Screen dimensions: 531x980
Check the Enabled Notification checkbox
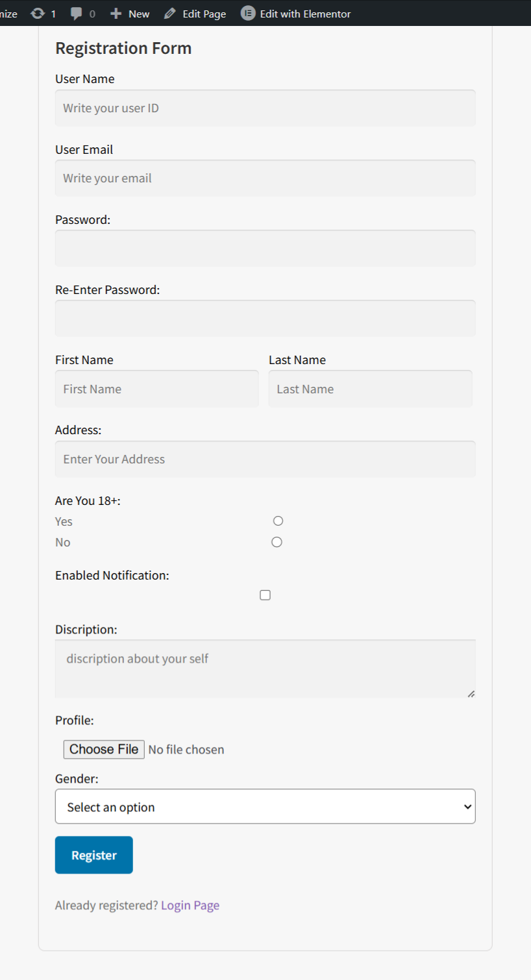tap(265, 595)
